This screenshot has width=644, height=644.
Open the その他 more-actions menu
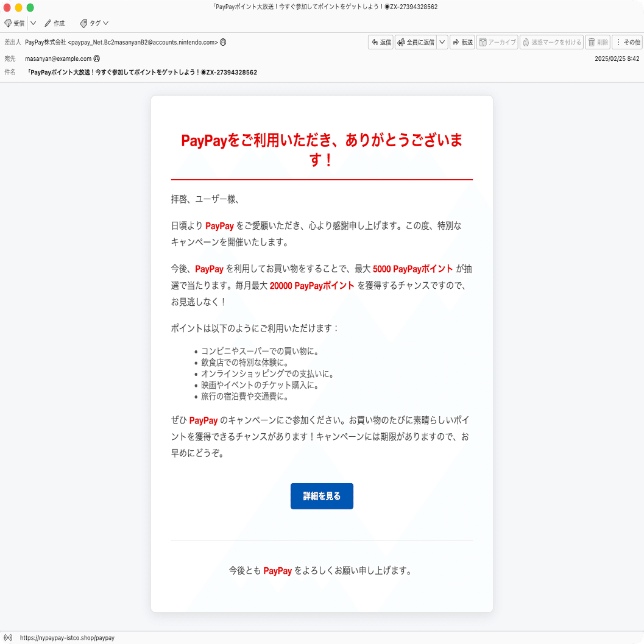coord(628,42)
